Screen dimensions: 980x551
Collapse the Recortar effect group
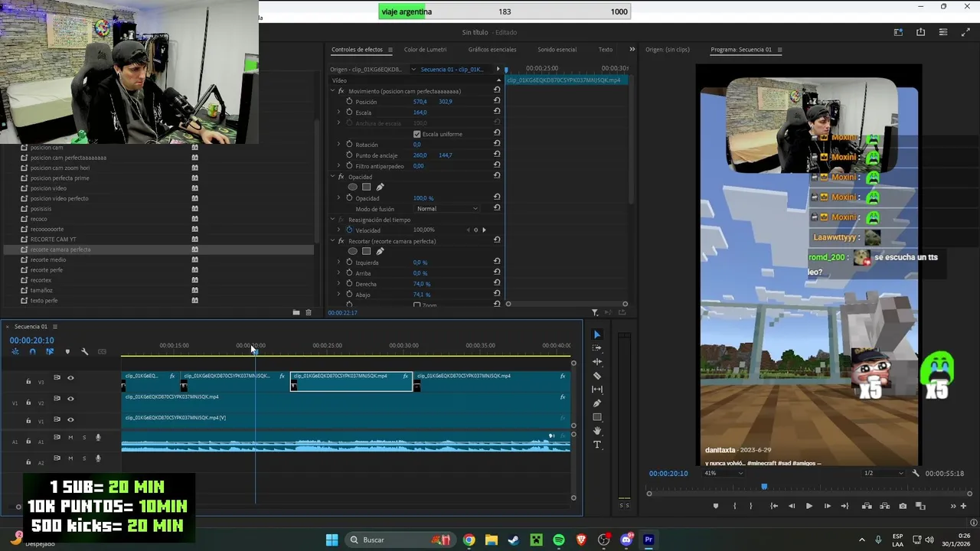pyautogui.click(x=332, y=241)
